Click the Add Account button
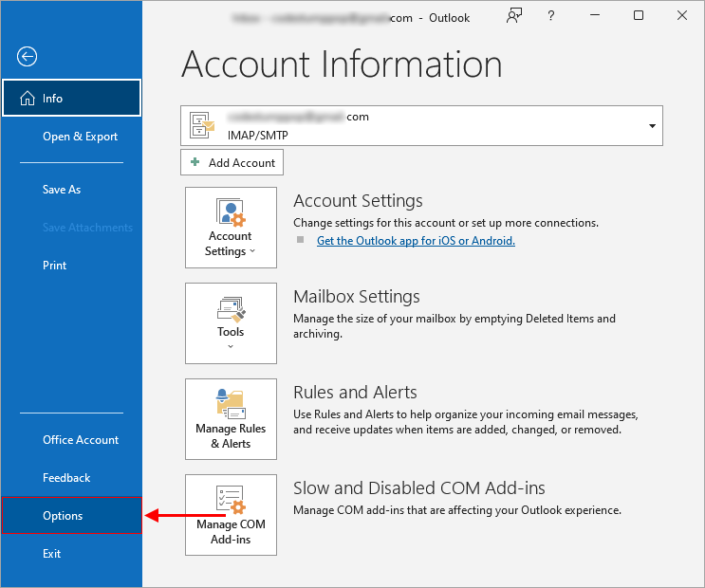The height and width of the screenshot is (588, 705). point(232,162)
